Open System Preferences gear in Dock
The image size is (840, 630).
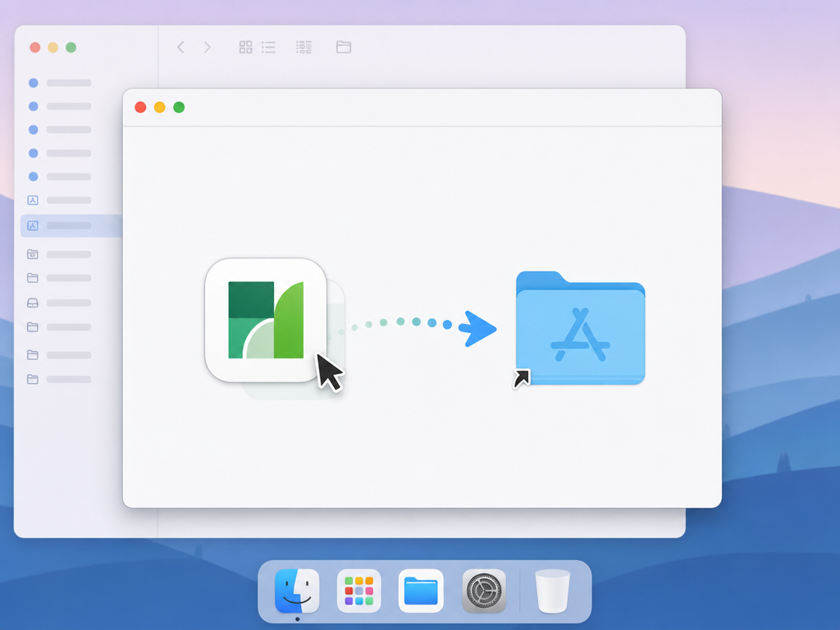[484, 591]
